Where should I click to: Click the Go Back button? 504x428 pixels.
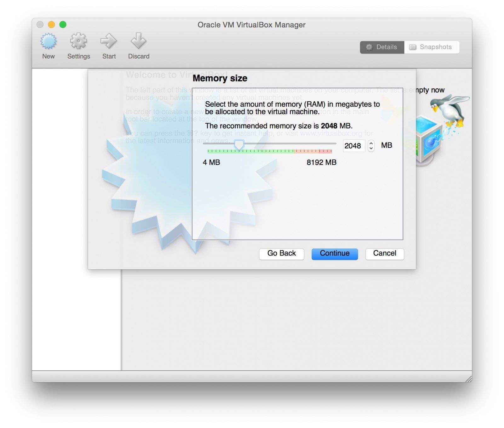[x=281, y=254]
